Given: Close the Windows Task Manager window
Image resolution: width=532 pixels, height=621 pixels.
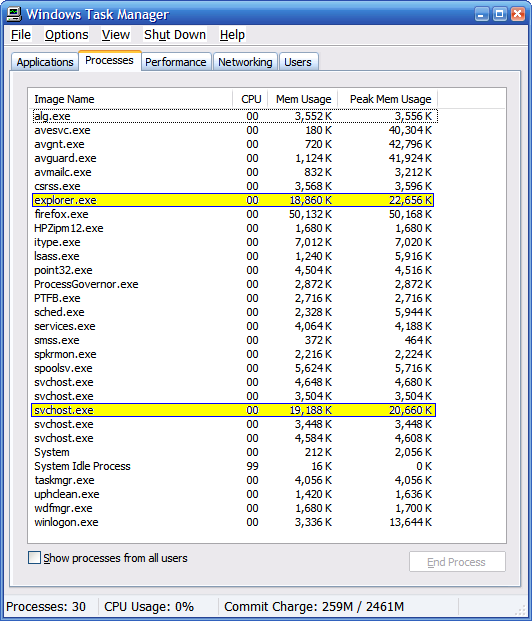Looking at the screenshot, I should (x=518, y=15).
